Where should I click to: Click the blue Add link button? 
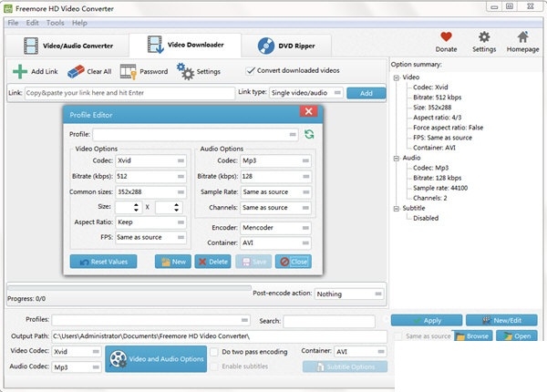coord(366,93)
